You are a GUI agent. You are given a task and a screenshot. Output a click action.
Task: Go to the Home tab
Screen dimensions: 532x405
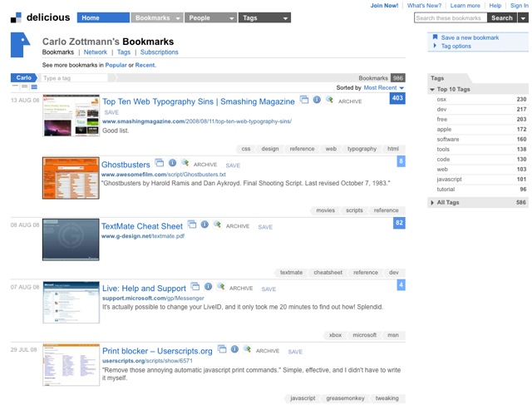103,17
